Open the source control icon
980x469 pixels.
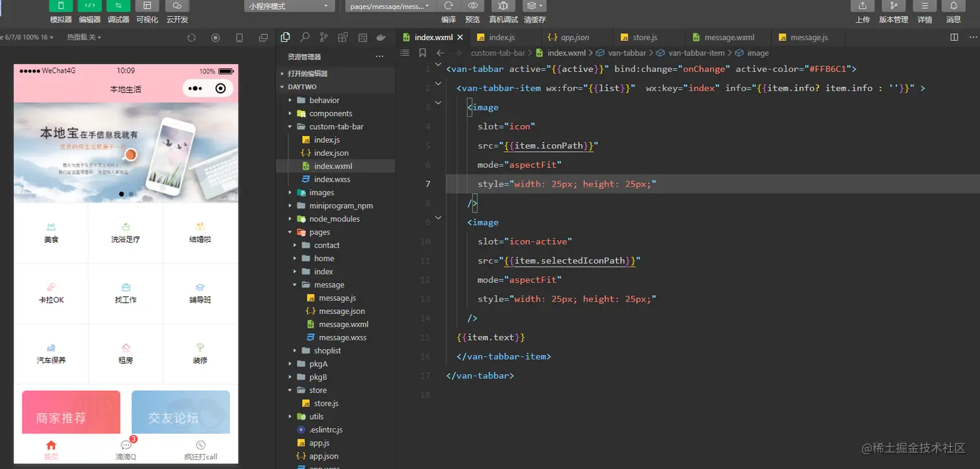click(323, 38)
